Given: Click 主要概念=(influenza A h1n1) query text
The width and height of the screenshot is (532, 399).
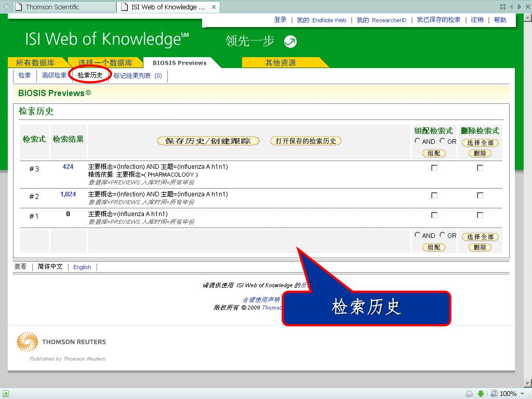Looking at the screenshot, I should 128,214.
